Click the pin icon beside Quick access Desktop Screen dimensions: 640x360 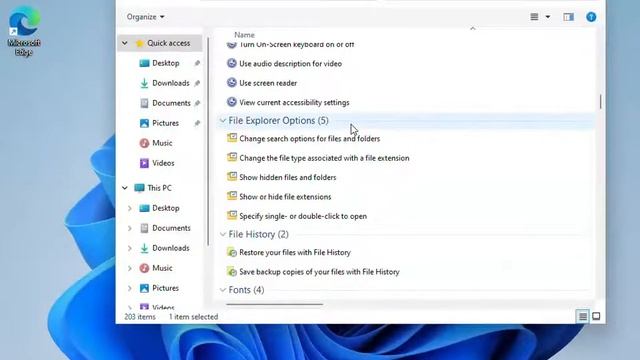[197, 63]
